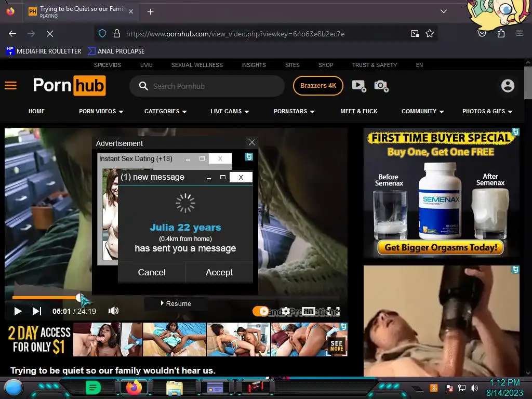Screen dimensions: 532x399
Task: Play the video
Action: point(18,311)
